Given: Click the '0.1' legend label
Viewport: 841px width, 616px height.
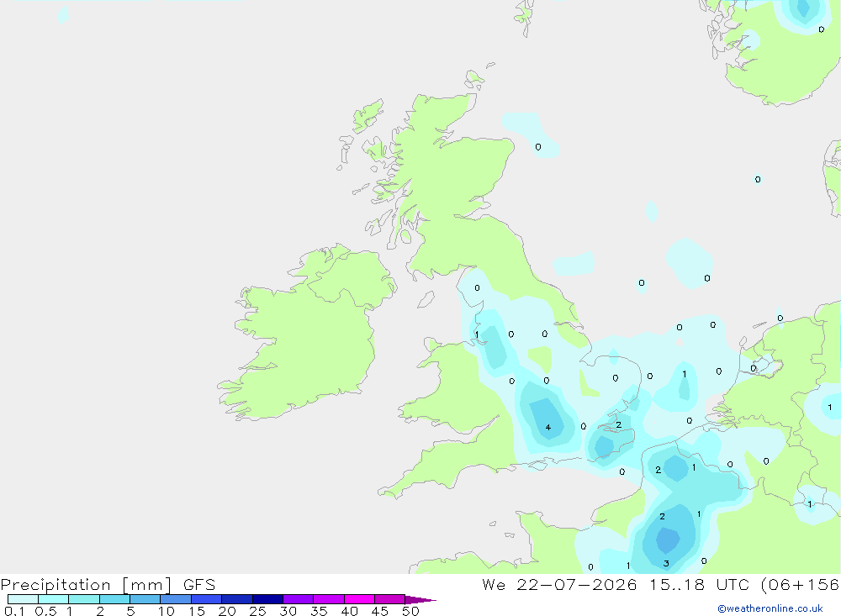Looking at the screenshot, I should click(14, 611).
